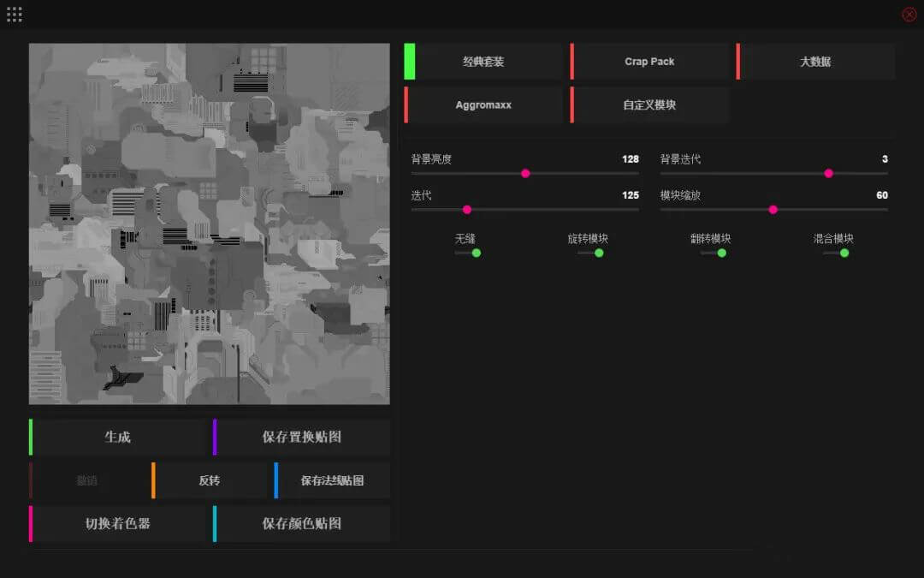The image size is (924, 578).
Task: Click the 模块缩放 slider handle
Action: (x=773, y=210)
